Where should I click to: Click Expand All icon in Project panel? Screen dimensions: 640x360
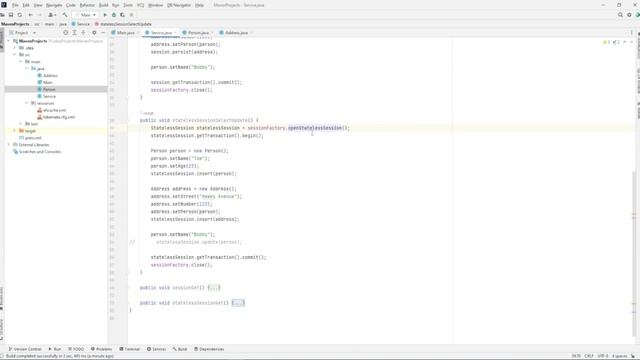74,32
